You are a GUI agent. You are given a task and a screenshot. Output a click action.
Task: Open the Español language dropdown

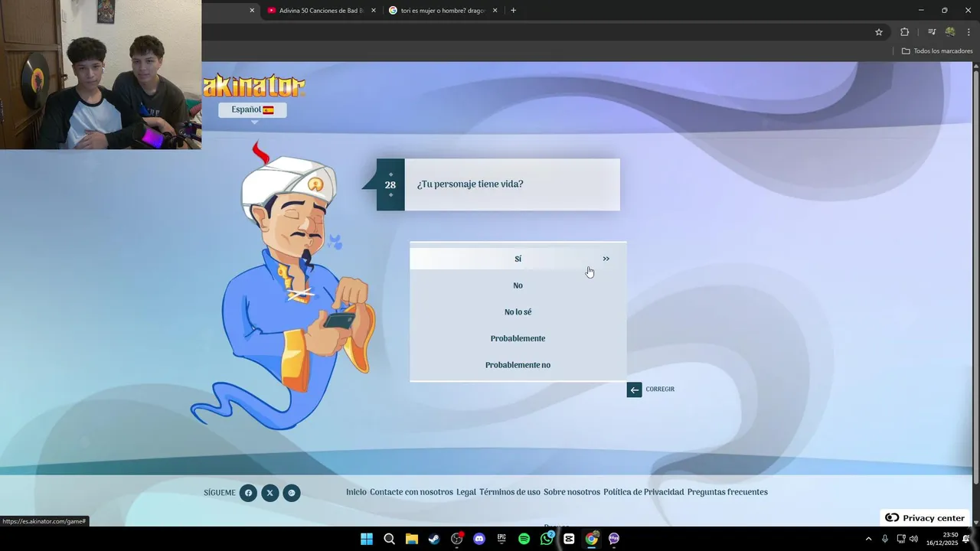(x=253, y=109)
